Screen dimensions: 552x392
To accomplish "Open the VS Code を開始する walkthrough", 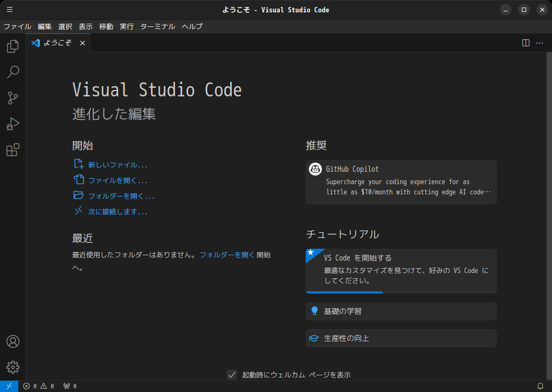I will coord(401,271).
